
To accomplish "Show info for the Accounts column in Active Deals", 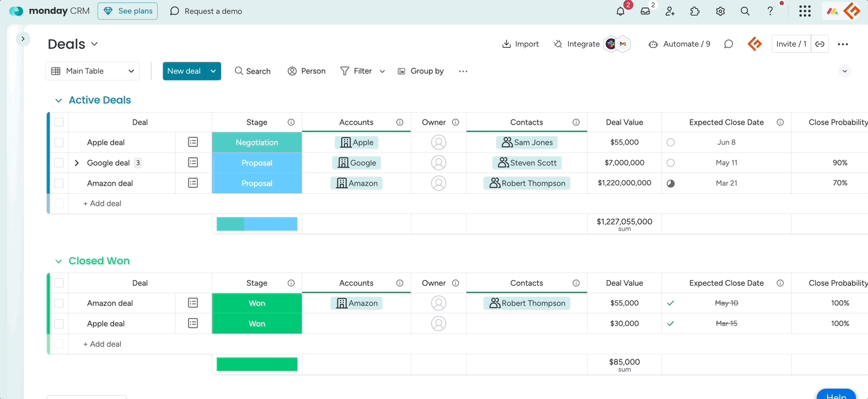I will click(x=399, y=122).
